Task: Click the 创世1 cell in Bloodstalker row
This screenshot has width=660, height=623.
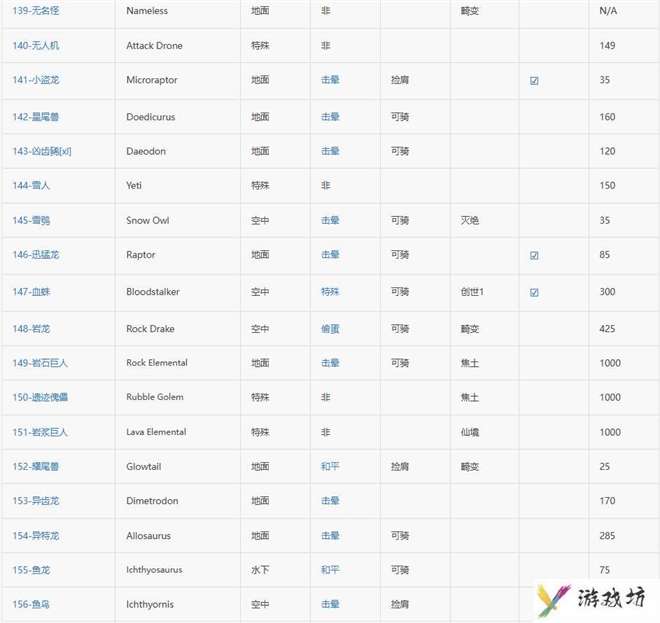Action: 472,292
